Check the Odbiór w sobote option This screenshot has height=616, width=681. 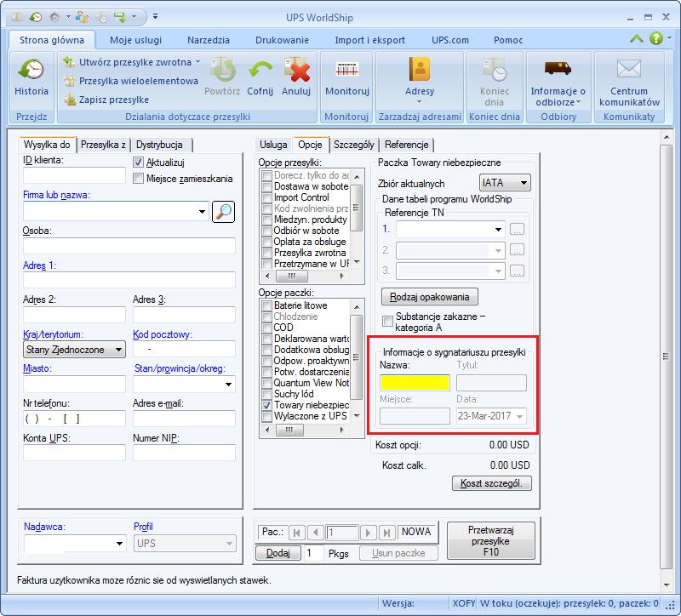pos(266,231)
